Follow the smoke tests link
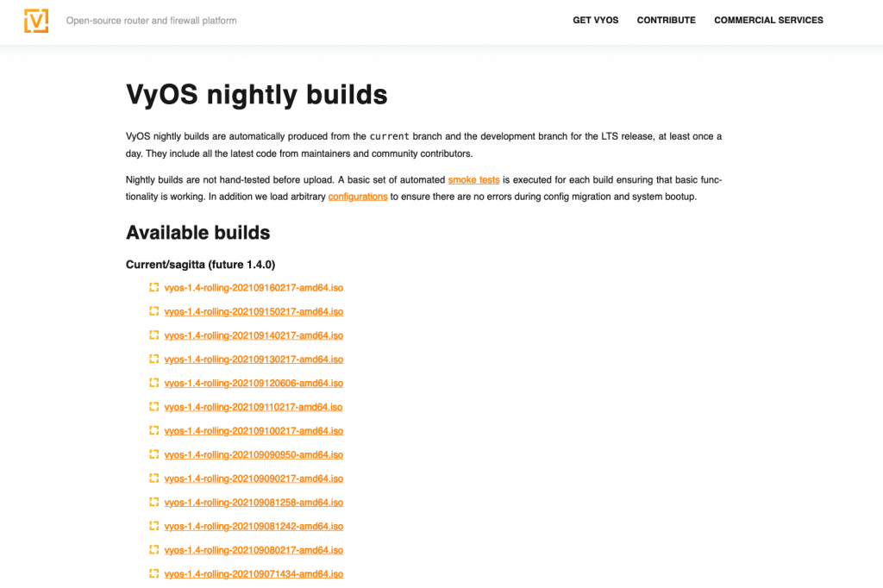The image size is (883, 588). pyautogui.click(x=473, y=179)
